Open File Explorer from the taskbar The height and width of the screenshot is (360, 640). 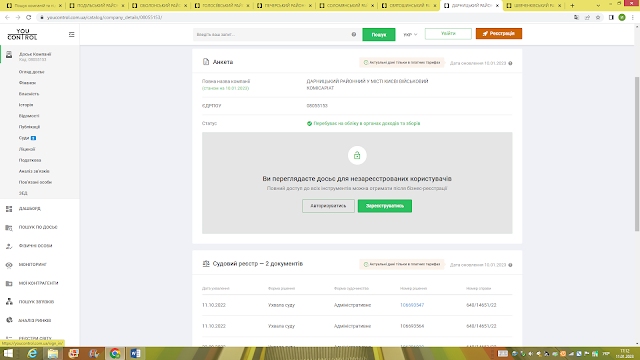tap(53, 353)
